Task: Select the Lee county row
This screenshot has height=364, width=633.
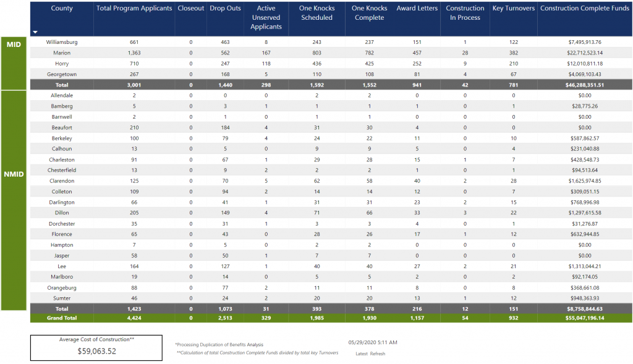Action: click(x=331, y=266)
